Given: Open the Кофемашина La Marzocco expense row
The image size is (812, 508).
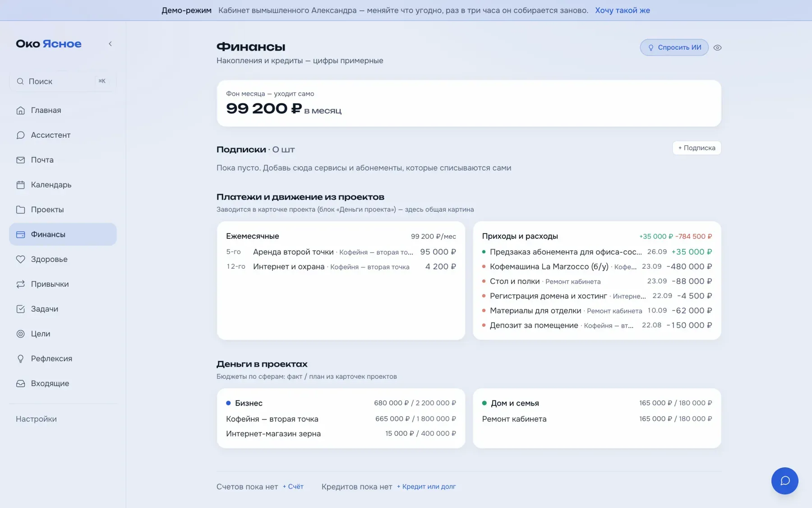Looking at the screenshot, I should pyautogui.click(x=597, y=266).
